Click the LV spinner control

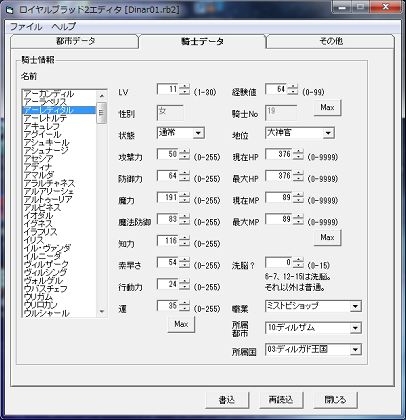point(184,89)
